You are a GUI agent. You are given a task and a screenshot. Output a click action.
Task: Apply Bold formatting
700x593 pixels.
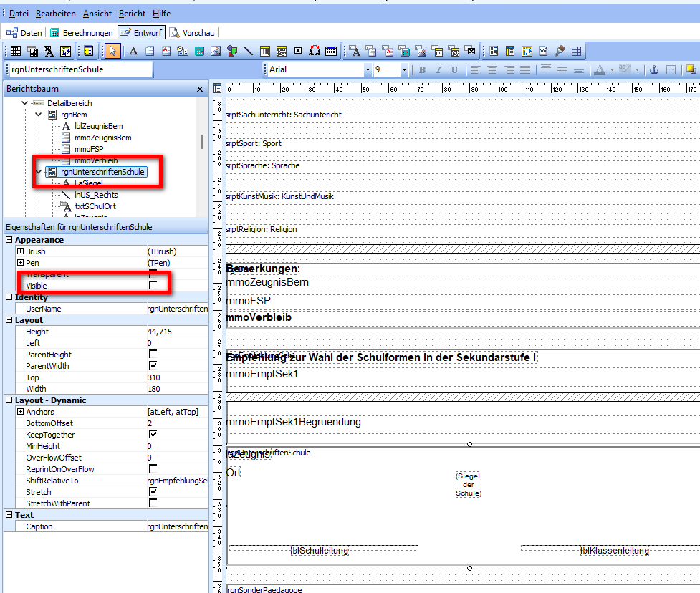click(422, 69)
